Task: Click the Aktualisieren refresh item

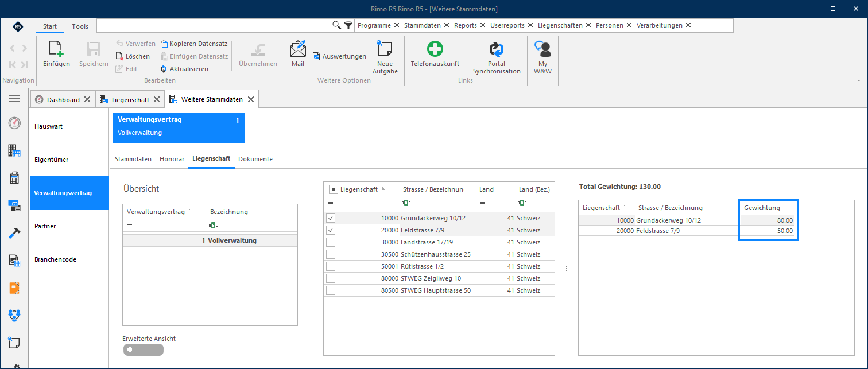Action: coord(184,69)
